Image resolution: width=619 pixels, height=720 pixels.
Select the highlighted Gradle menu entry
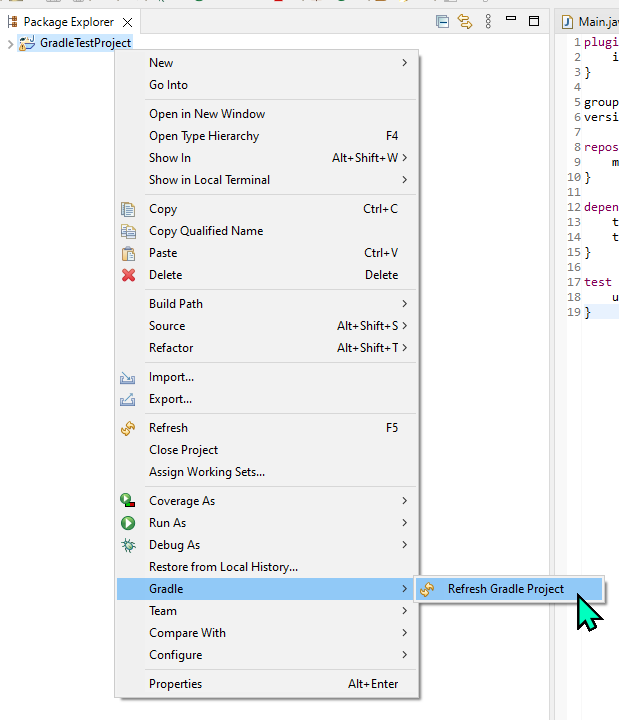pos(267,589)
